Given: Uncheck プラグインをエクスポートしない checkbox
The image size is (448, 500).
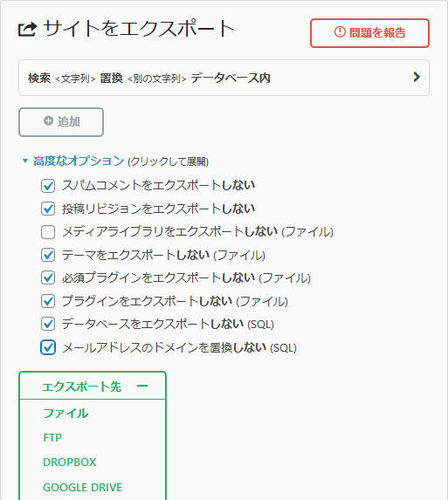Looking at the screenshot, I should coord(48,301).
